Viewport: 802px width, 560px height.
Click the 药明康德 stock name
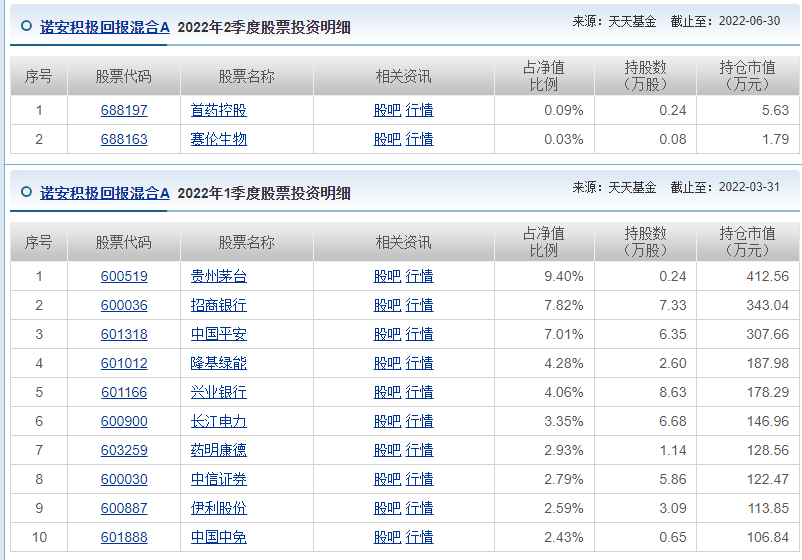(x=218, y=451)
